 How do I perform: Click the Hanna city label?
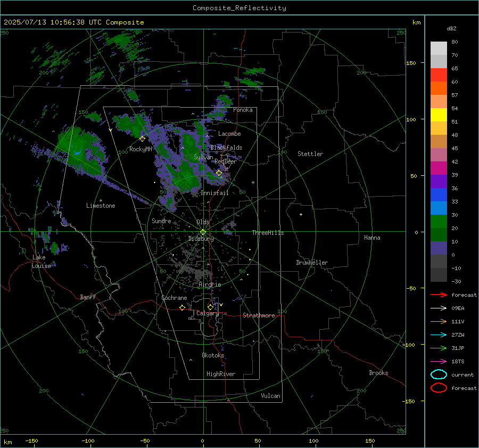point(372,238)
